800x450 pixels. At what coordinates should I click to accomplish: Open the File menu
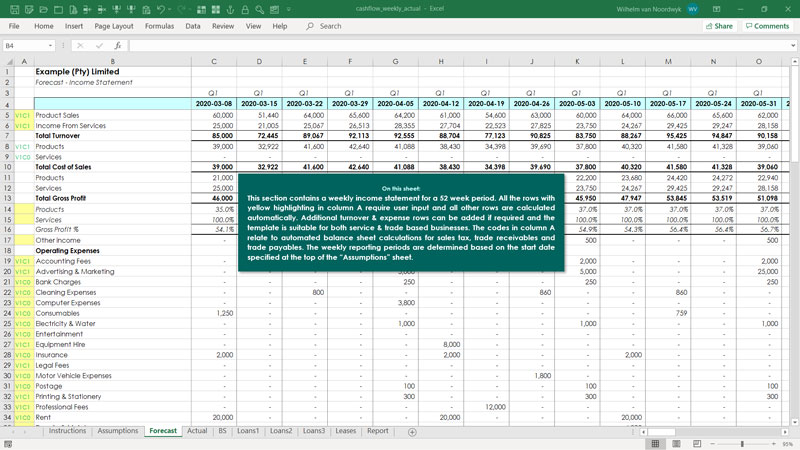[x=14, y=26]
